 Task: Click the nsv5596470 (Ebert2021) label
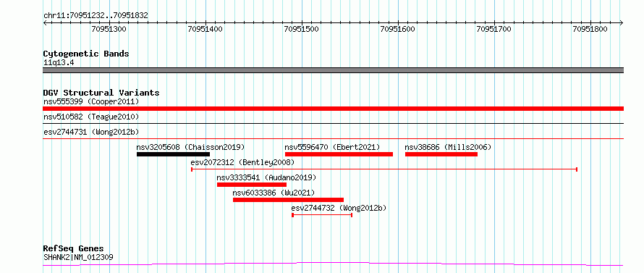click(332, 147)
